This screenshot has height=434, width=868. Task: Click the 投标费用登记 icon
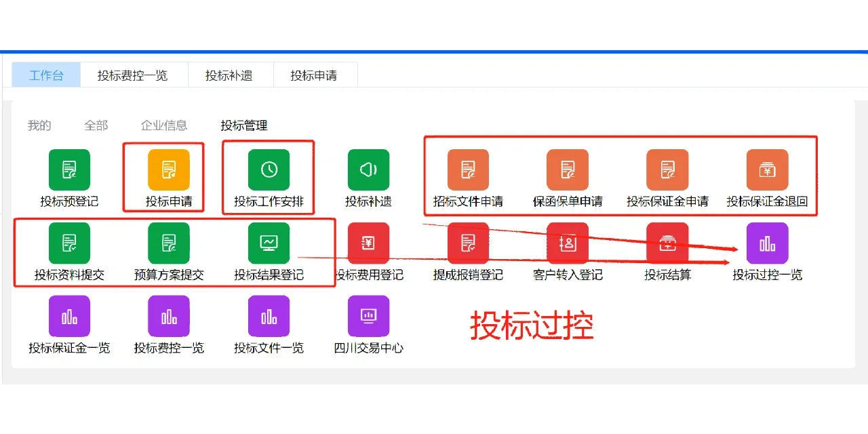pos(368,243)
